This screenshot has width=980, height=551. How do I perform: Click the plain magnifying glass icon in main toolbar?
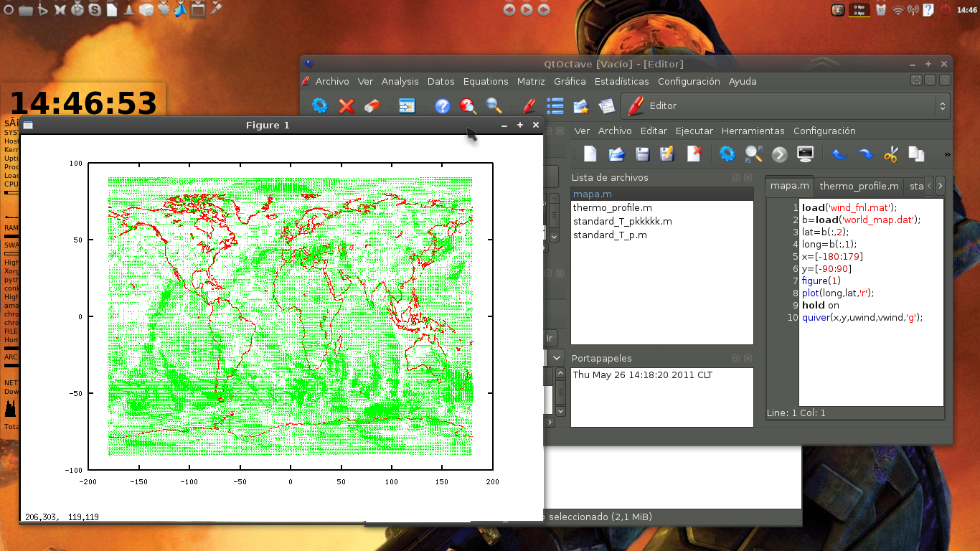494,106
